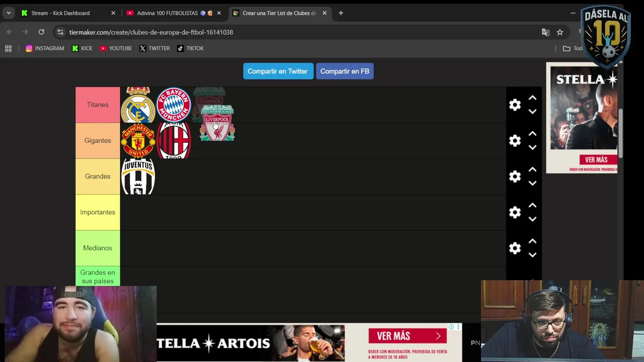
Task: Pick the AC Milan logo
Action: pos(174,140)
